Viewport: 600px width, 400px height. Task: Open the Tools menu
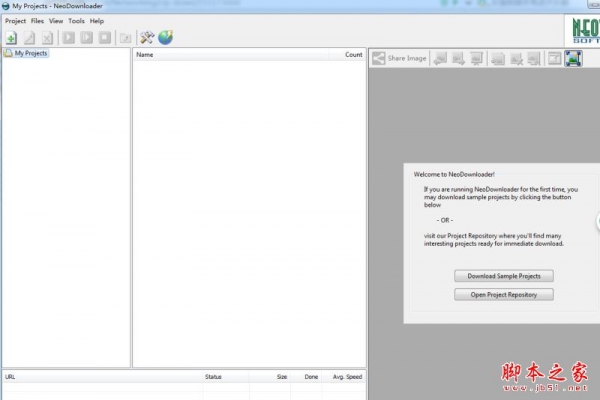pos(76,21)
